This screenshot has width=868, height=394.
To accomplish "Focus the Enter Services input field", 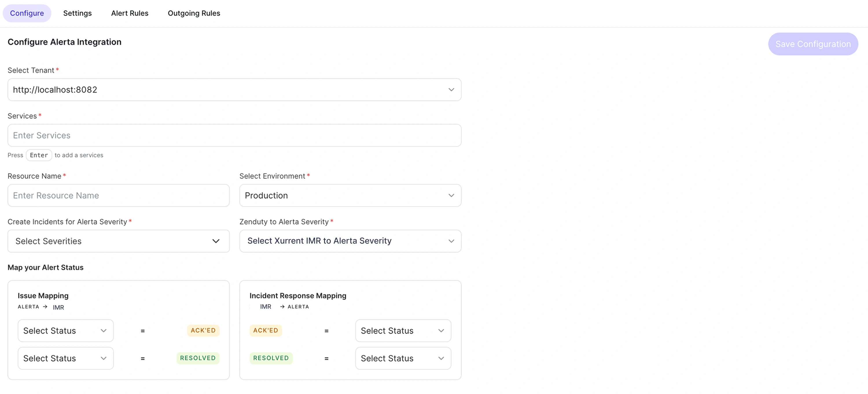I will tap(234, 135).
